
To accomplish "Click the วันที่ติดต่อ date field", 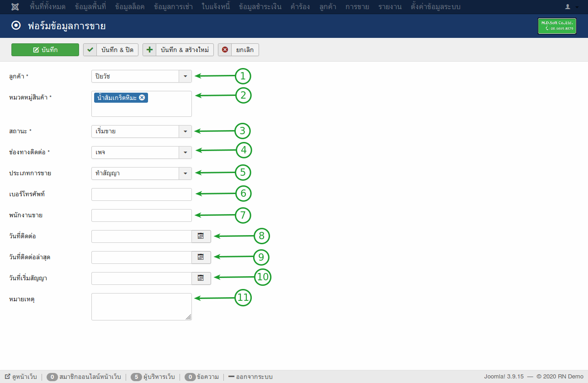I will [x=142, y=236].
